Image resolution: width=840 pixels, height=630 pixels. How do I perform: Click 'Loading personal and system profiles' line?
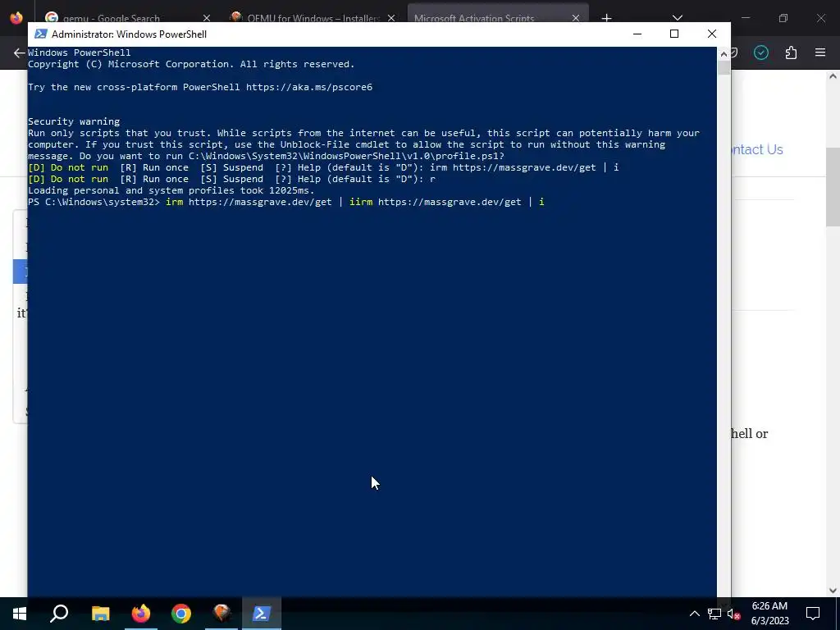pos(171,190)
